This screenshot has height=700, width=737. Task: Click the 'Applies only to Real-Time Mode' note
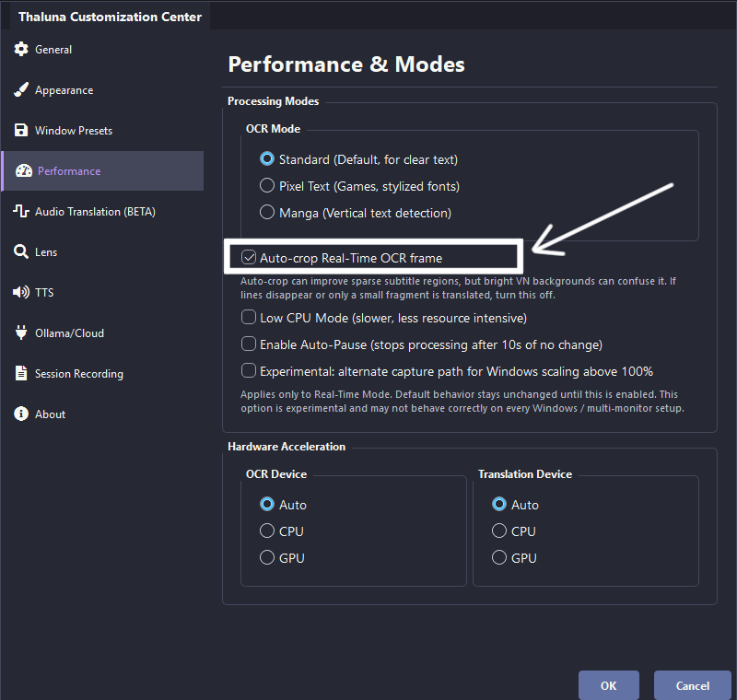(462, 402)
